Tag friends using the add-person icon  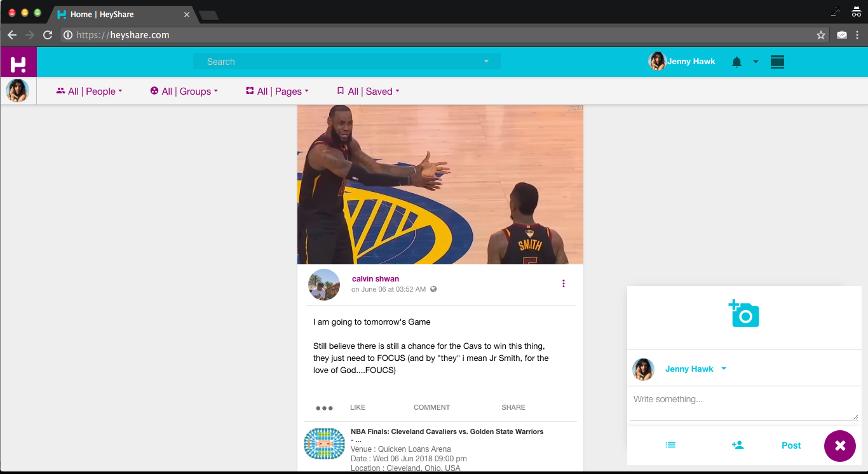coord(738,445)
